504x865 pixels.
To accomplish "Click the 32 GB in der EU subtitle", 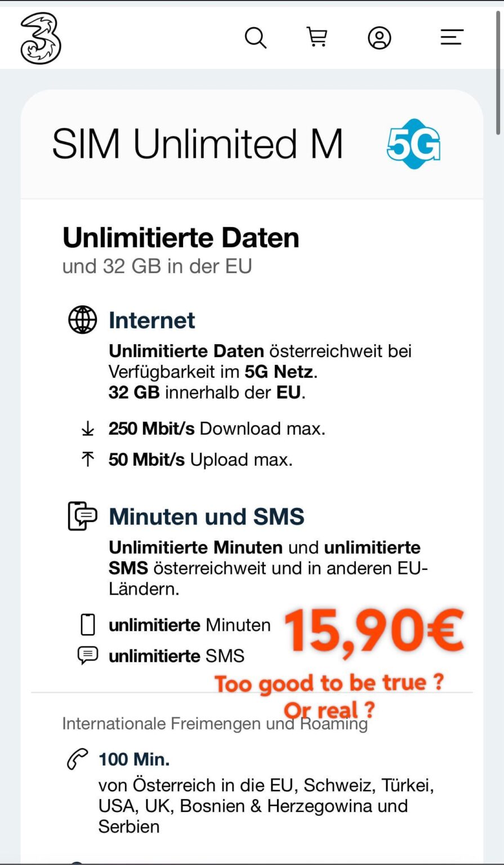I will [x=158, y=266].
